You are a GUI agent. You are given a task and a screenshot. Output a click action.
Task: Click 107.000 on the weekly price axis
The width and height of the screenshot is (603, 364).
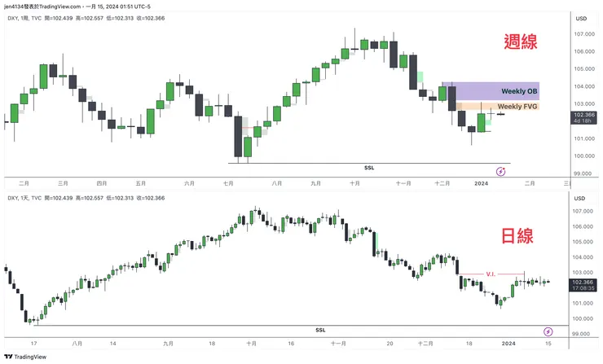584,34
